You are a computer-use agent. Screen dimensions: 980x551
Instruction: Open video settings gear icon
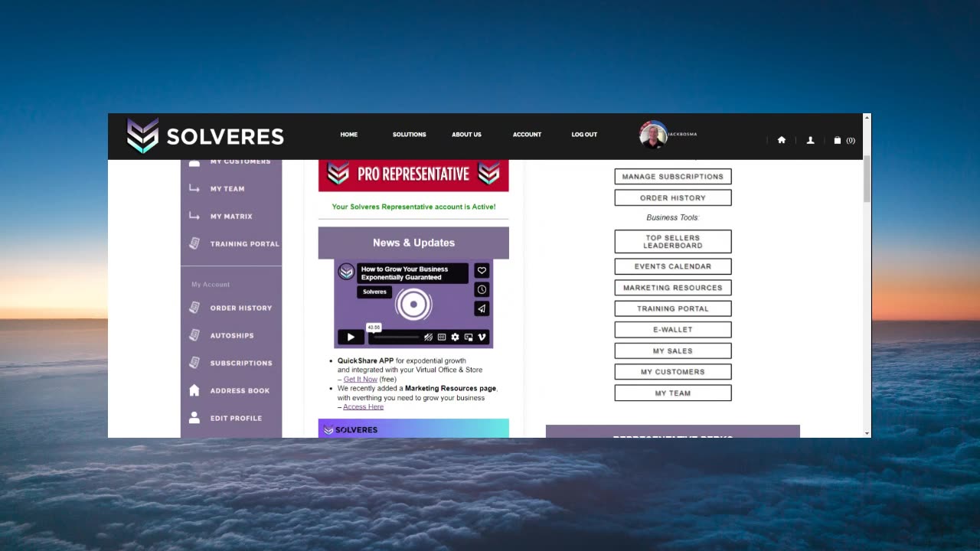tap(455, 337)
